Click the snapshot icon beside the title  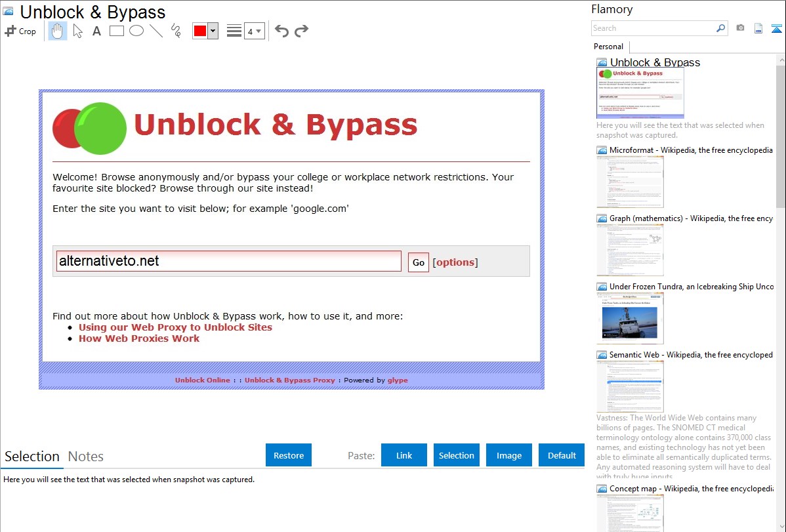tap(8, 11)
